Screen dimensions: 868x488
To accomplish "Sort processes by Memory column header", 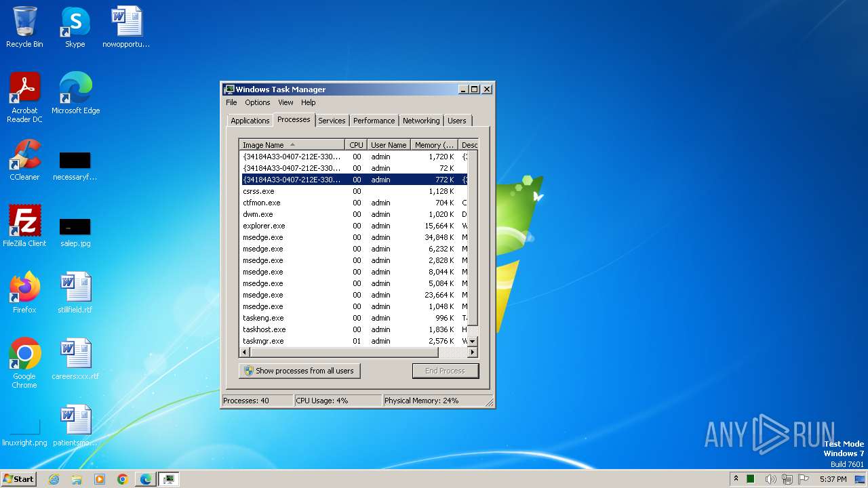I will [x=434, y=145].
